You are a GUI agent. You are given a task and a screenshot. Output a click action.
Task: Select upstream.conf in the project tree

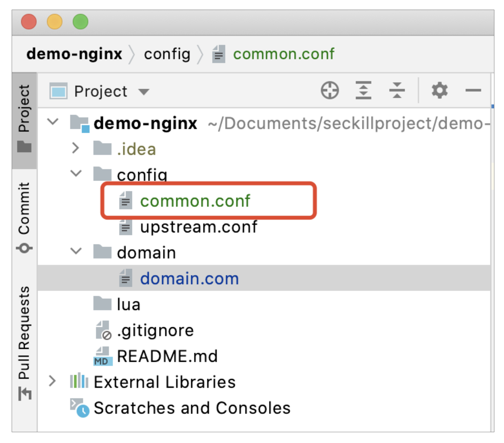tap(198, 227)
